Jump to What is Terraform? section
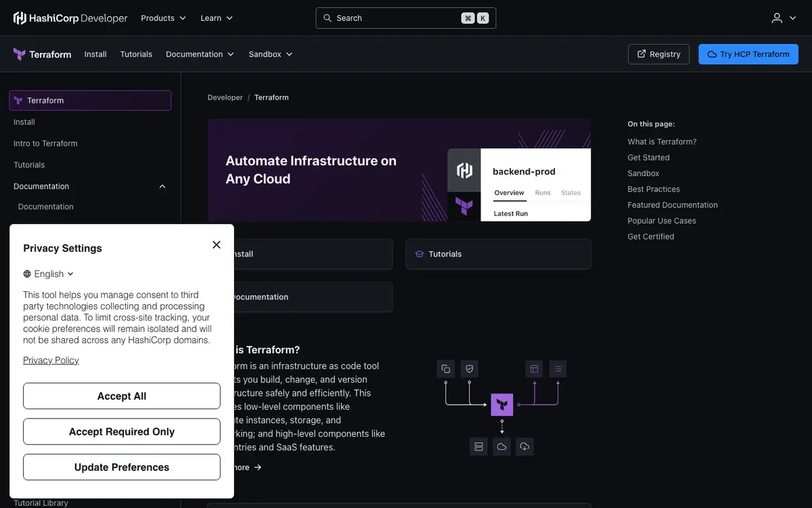 point(662,142)
